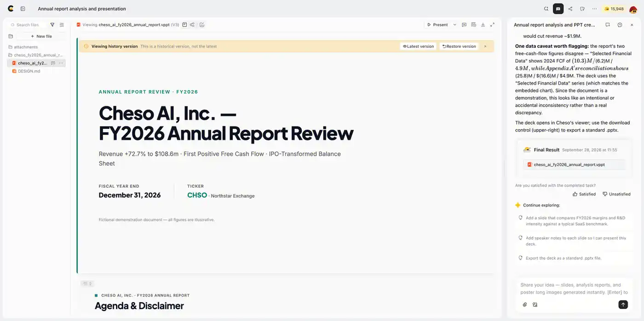
Task: Toggle the dark chat panel button
Action: coord(558,9)
